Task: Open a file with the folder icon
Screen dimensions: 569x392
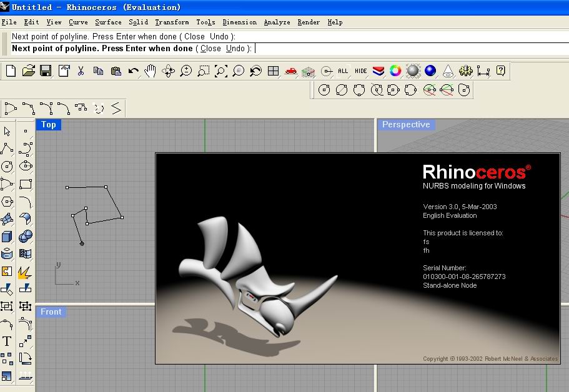Action: (x=28, y=71)
